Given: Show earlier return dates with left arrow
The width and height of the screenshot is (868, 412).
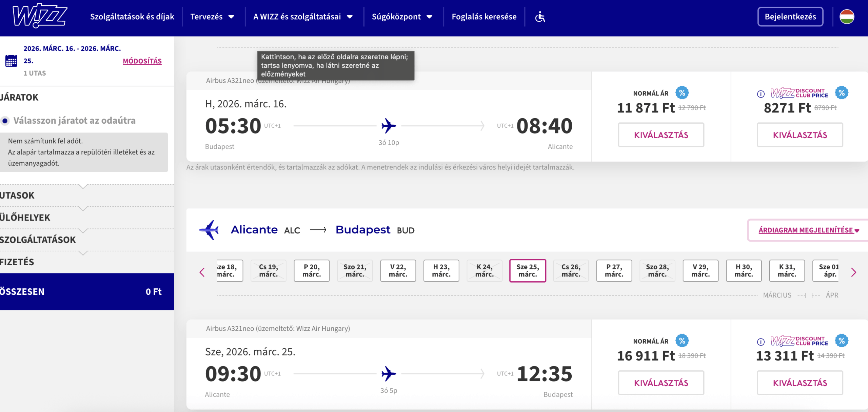Looking at the screenshot, I should [202, 272].
